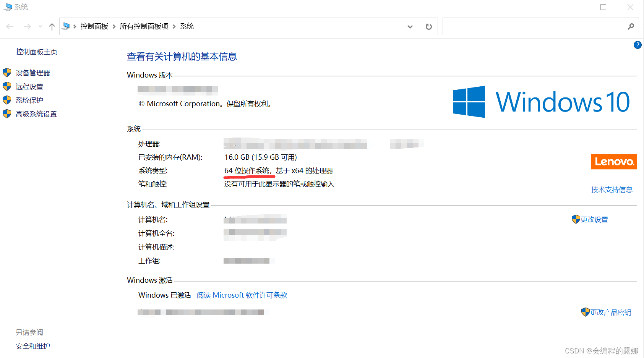Expand chevron after 所有控制面板项 breadcrumb
This screenshot has width=644, height=358.
[174, 26]
